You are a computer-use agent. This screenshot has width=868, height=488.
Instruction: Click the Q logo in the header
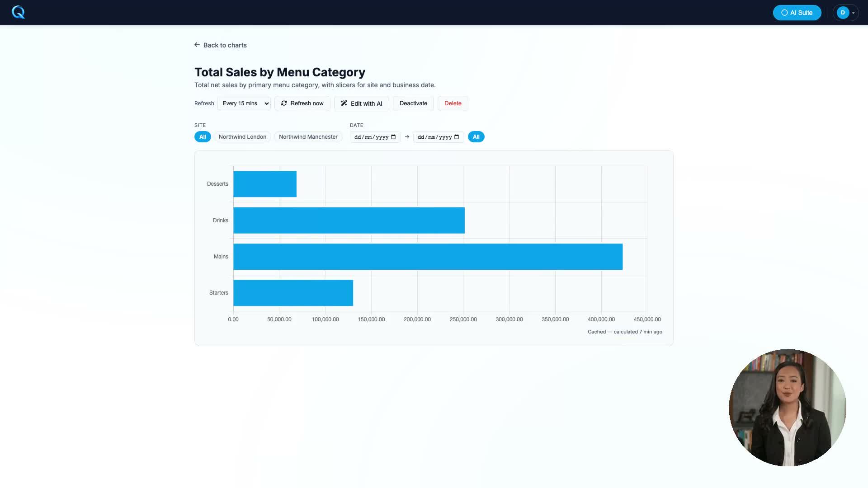tap(18, 12)
